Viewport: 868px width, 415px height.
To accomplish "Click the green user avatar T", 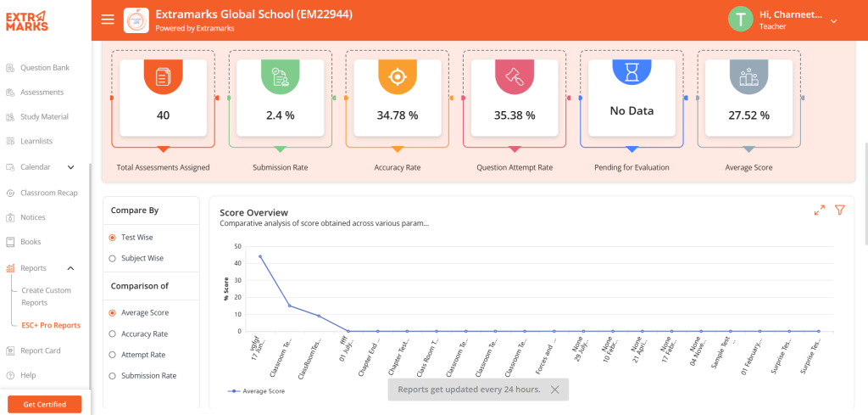I will 740,20.
